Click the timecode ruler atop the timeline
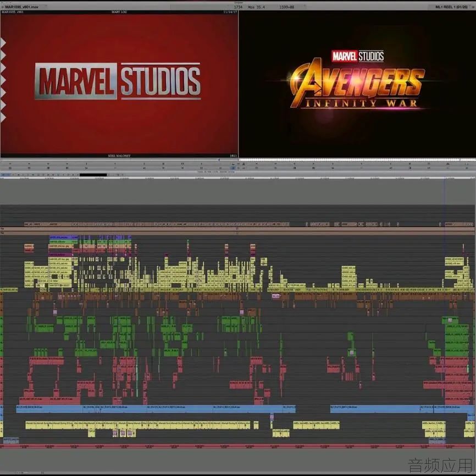The height and width of the screenshot is (476, 476). tap(238, 178)
